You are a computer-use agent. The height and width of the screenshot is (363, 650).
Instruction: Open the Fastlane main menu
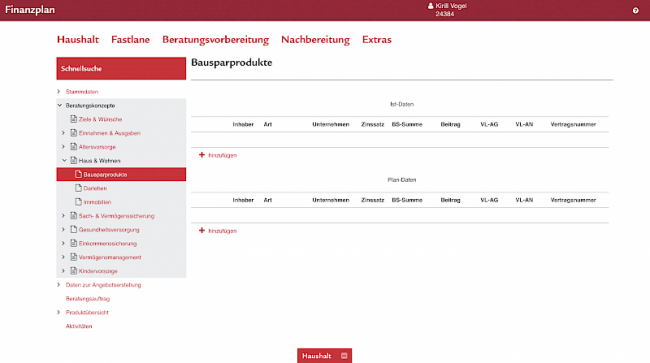(x=130, y=39)
